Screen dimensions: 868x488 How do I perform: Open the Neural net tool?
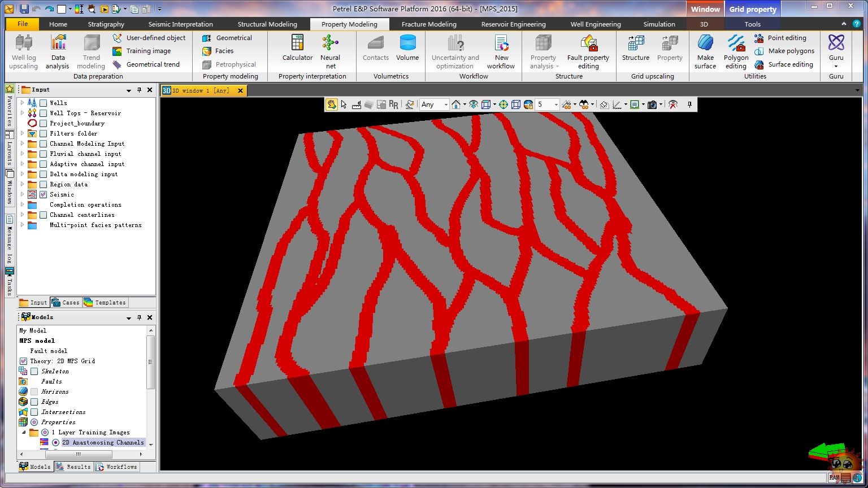(x=331, y=52)
